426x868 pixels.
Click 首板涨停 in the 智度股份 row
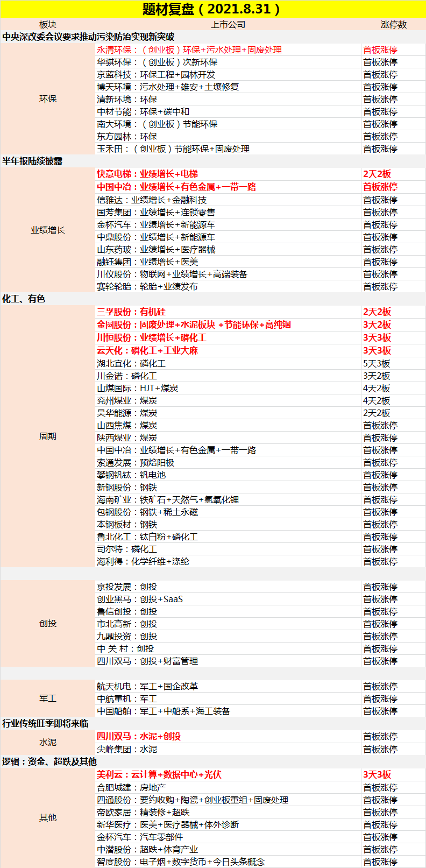(380, 862)
